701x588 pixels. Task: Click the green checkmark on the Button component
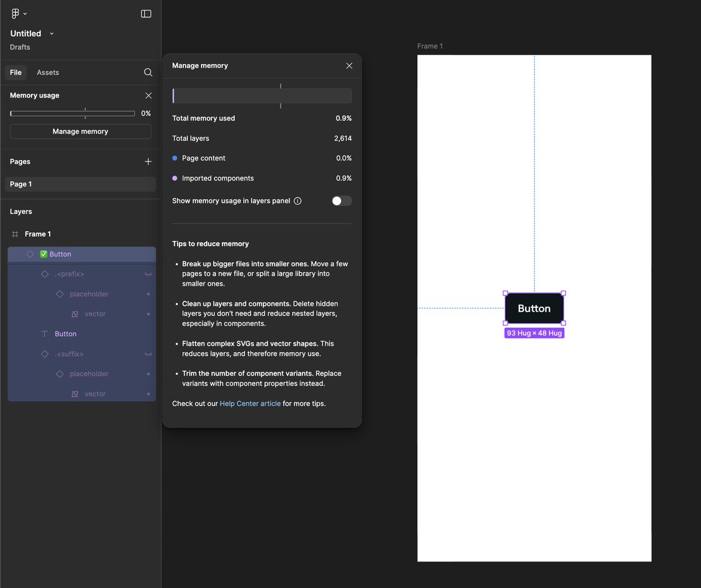pyautogui.click(x=43, y=254)
